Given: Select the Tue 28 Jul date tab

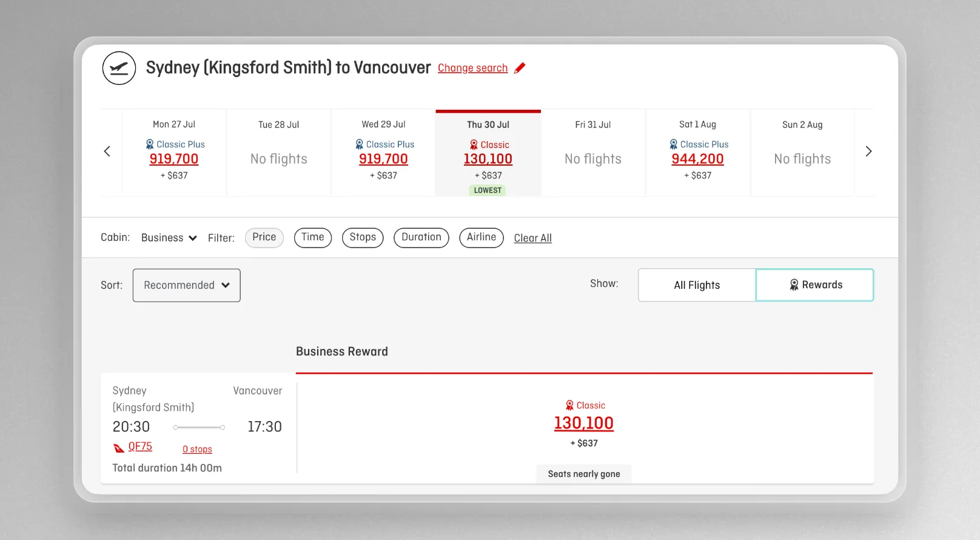Looking at the screenshot, I should pyautogui.click(x=279, y=153).
